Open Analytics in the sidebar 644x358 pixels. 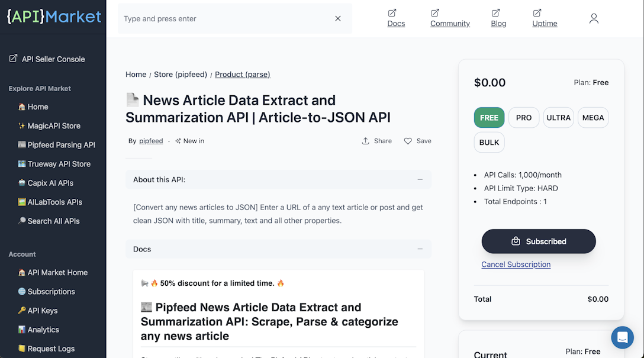38,330
